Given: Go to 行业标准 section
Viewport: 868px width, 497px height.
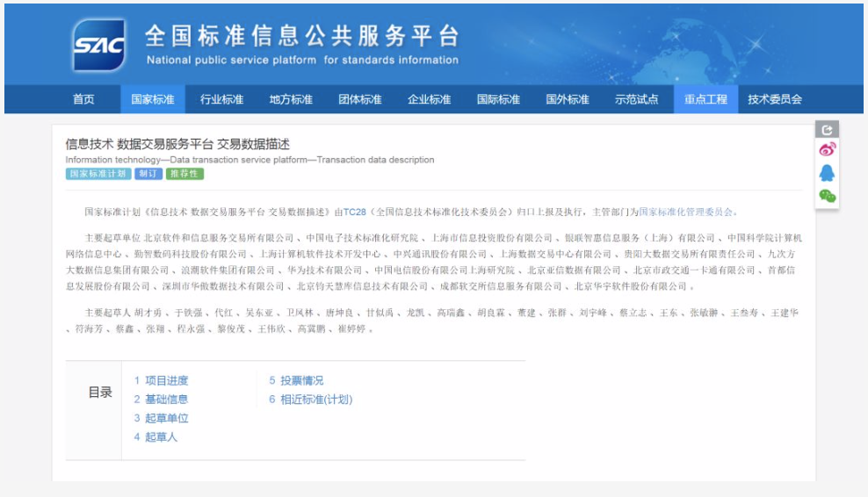Looking at the screenshot, I should coord(221,99).
